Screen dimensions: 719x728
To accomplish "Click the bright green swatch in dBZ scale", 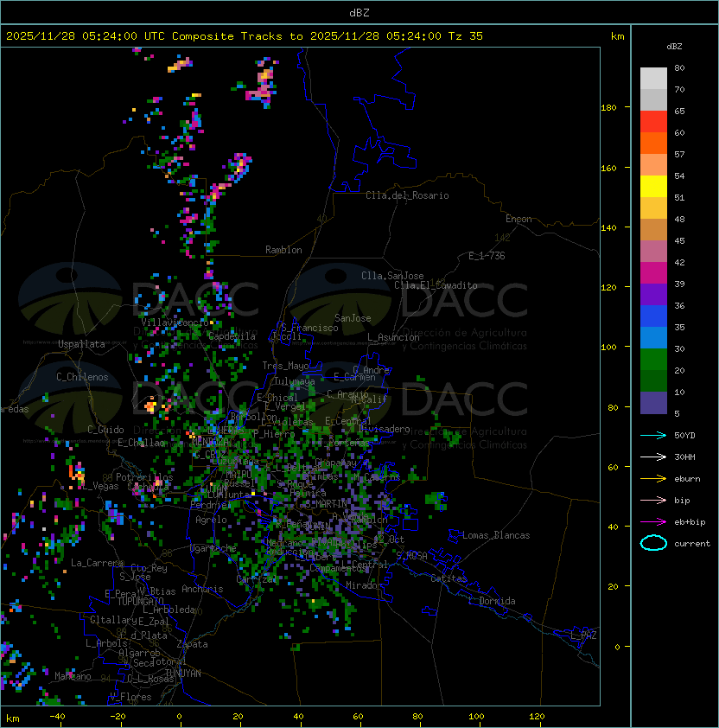I will pos(653,359).
